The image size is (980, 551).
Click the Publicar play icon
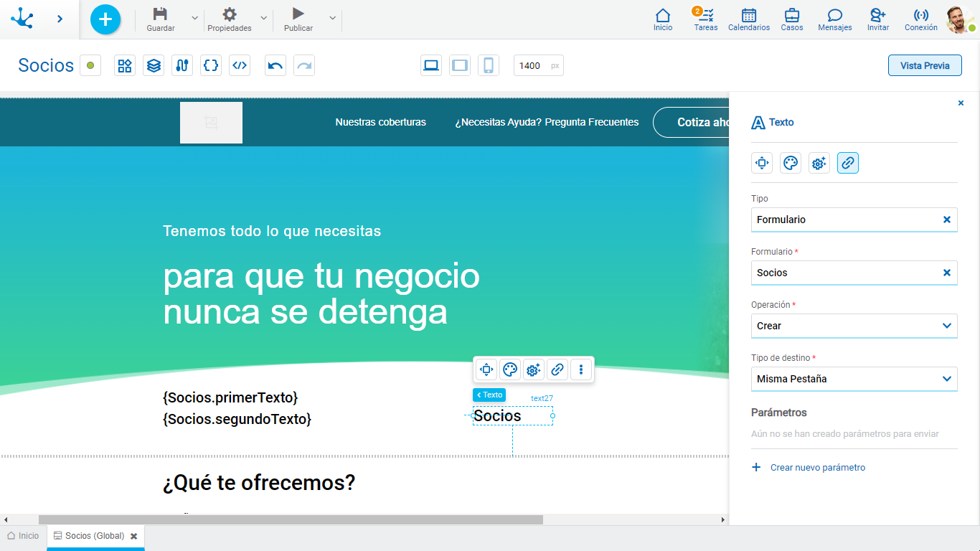pos(298,14)
